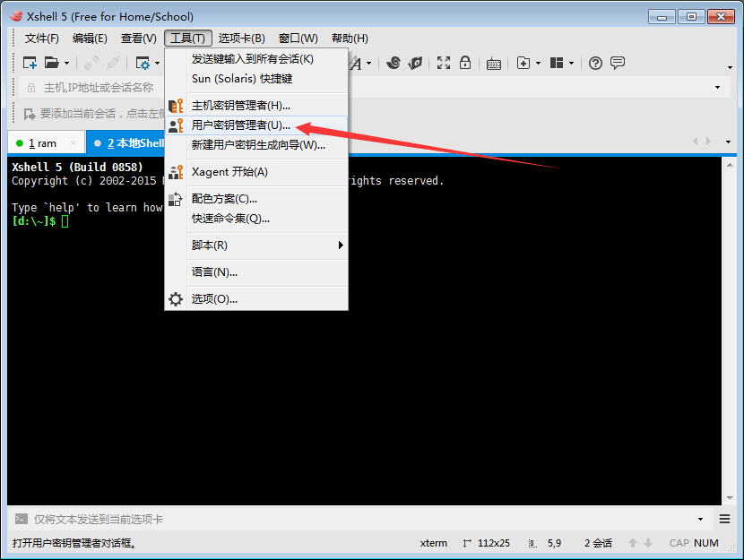Open 选项(O) settings menu item

pos(256,299)
